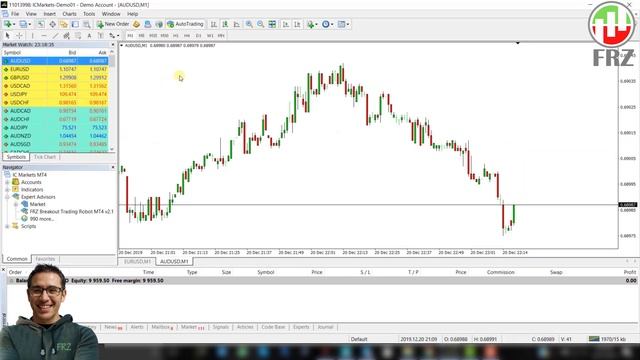Open the Tools menu

89,14
